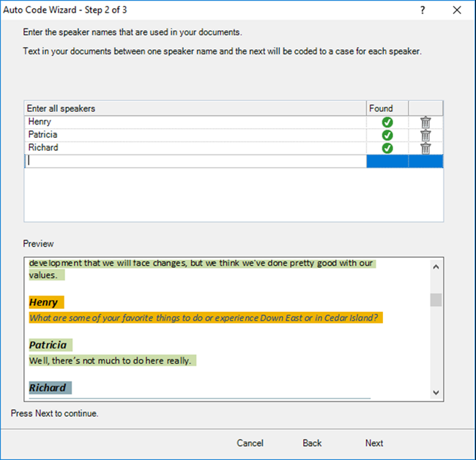Click the preview scrollbar thumb

click(x=436, y=300)
